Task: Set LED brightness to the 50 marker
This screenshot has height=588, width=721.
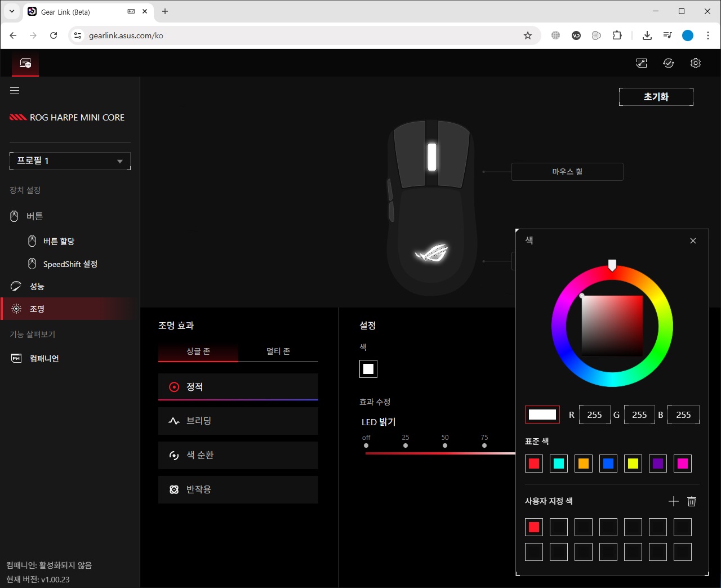Action: (x=445, y=446)
